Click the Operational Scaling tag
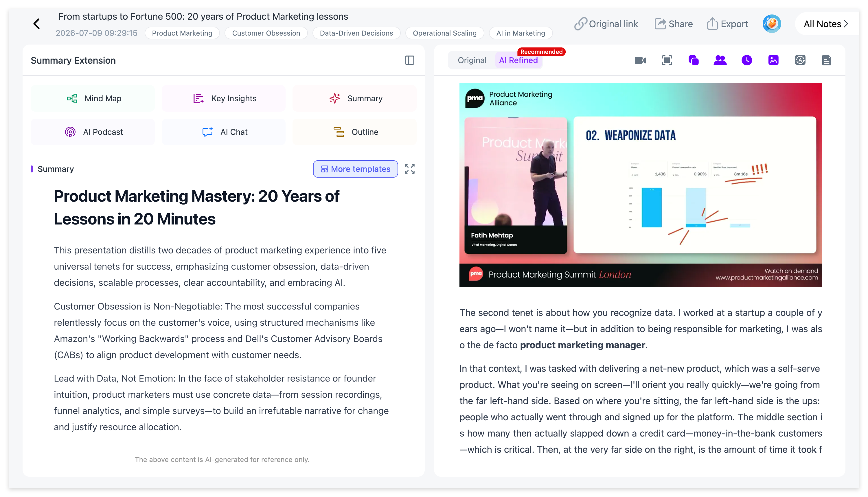 tap(444, 33)
